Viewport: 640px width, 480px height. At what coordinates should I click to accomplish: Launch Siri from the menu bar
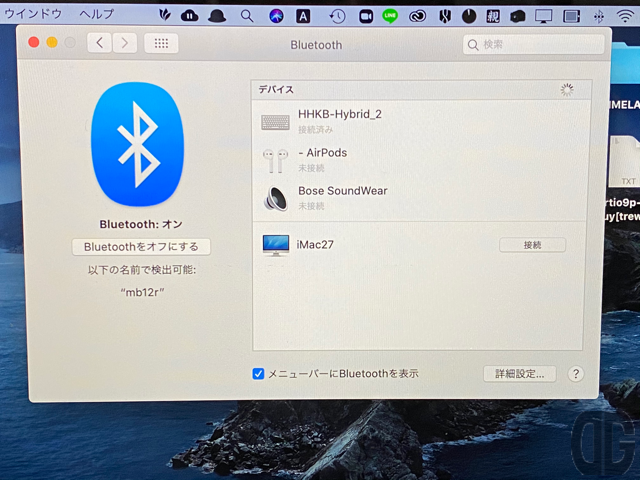(x=276, y=16)
